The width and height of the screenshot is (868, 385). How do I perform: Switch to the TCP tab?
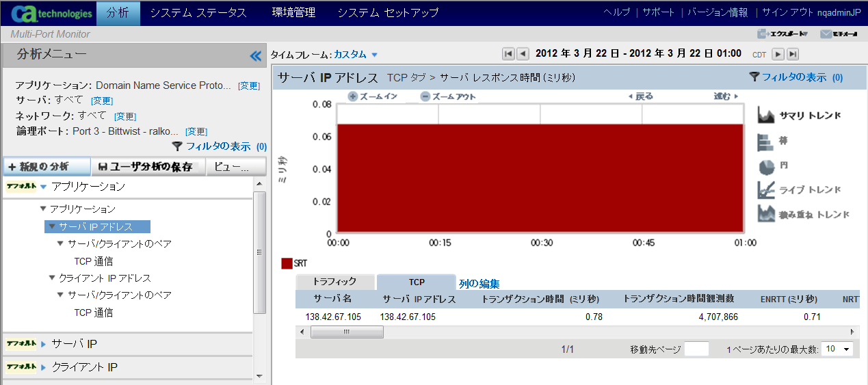coord(417,282)
